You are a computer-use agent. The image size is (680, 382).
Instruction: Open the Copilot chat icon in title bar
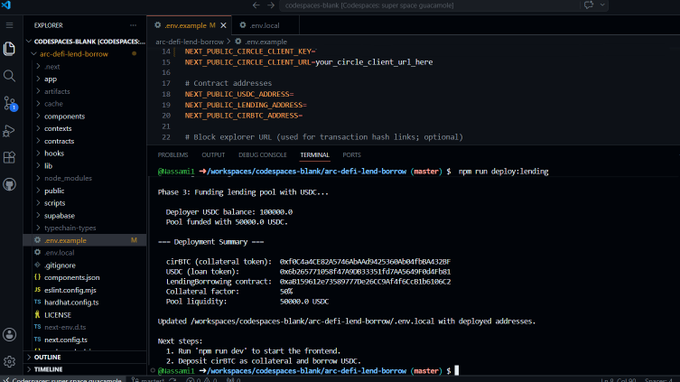tap(588, 5)
